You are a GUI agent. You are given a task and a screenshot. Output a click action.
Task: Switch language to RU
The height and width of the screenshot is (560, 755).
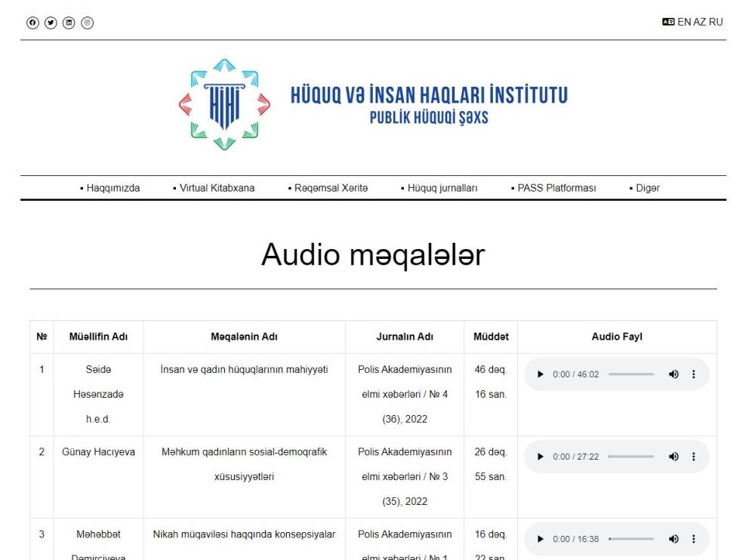tap(716, 22)
